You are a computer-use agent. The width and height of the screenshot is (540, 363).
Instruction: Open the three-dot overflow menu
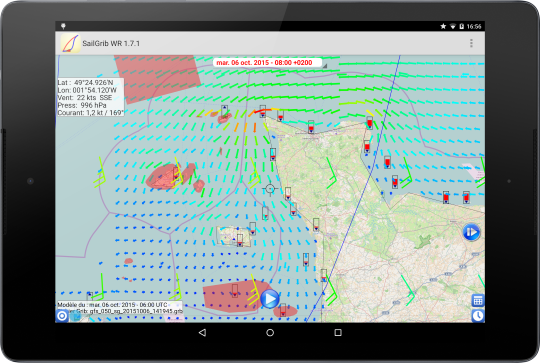(471, 43)
